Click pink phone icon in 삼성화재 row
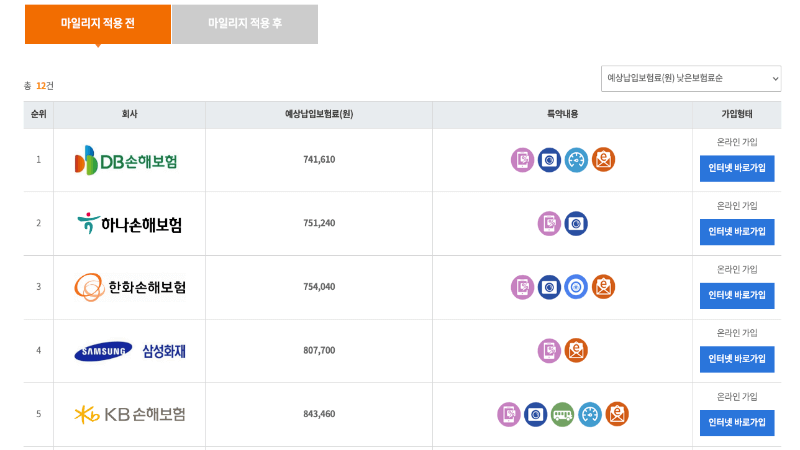Viewport: 800px width, 450px height. click(549, 351)
